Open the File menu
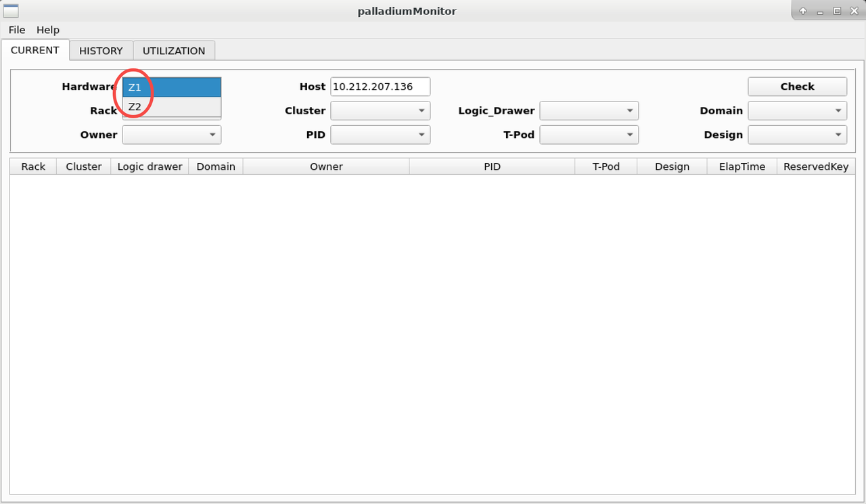The image size is (866, 504). coord(17,30)
